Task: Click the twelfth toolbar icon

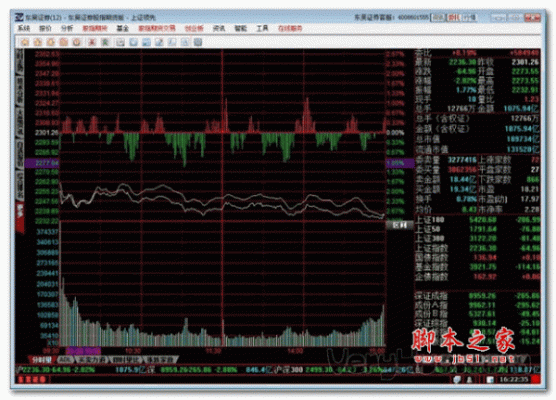Action: click(x=172, y=42)
